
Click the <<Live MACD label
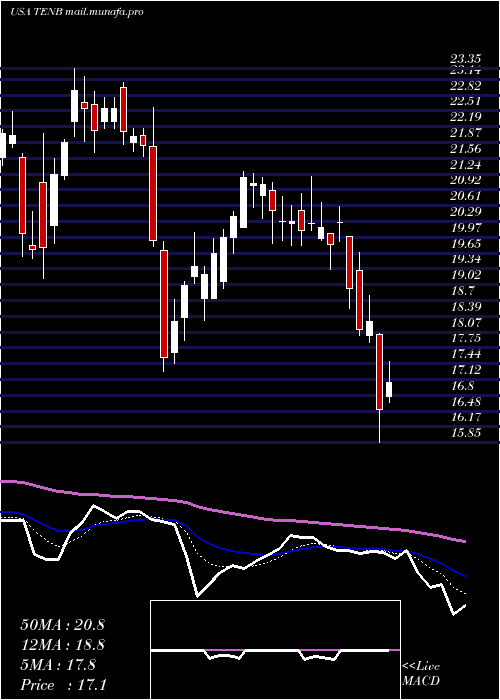(x=421, y=674)
